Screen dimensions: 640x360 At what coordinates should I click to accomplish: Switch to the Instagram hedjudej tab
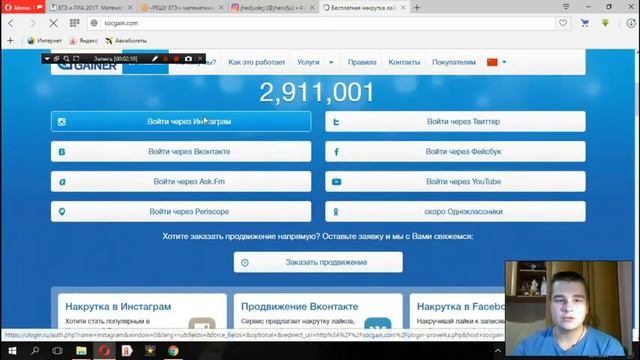point(273,7)
